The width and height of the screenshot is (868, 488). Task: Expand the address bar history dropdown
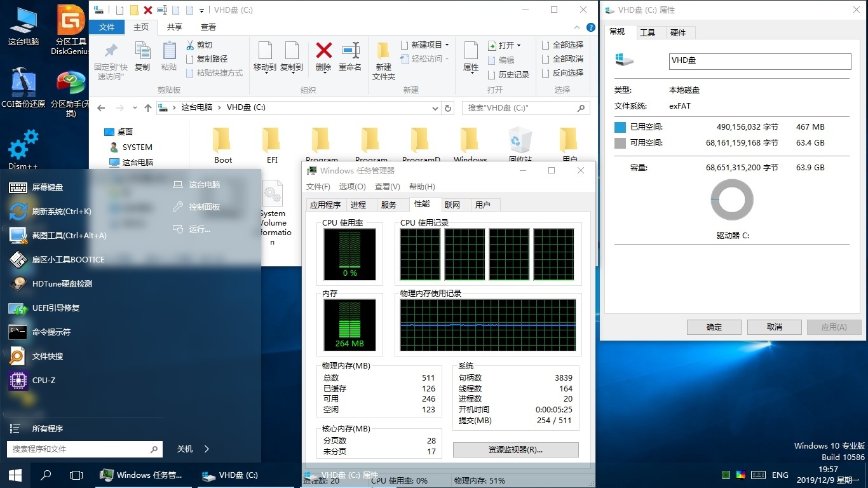click(435, 108)
